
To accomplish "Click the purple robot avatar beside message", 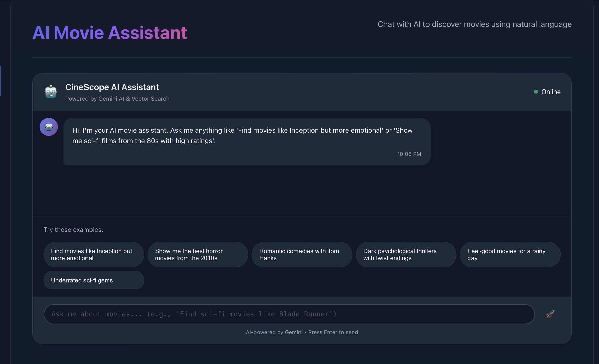I will tap(49, 127).
